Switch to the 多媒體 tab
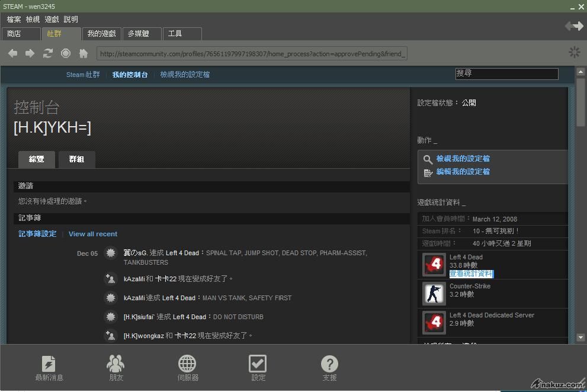The width and height of the screenshot is (587, 392). pyautogui.click(x=142, y=34)
